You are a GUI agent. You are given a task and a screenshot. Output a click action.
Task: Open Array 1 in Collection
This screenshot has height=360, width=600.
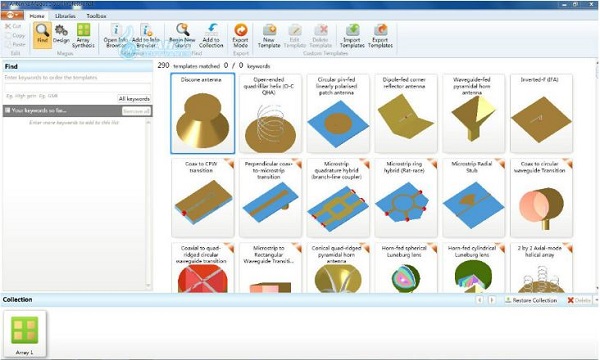pyautogui.click(x=25, y=334)
